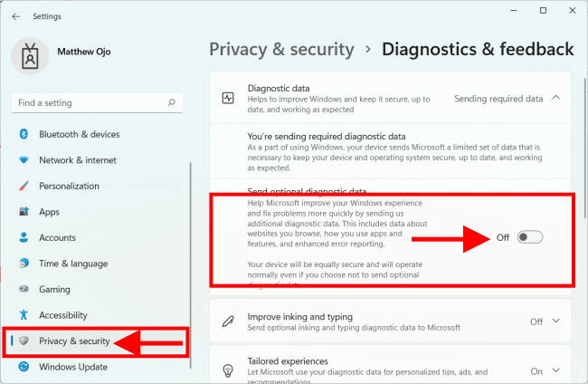
Task: Click the Find a setting search box
Action: (x=90, y=103)
